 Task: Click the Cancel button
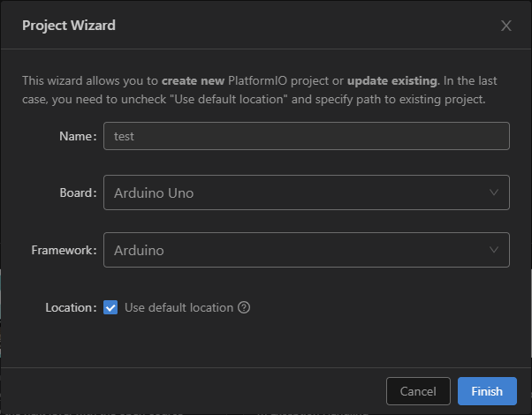[x=418, y=391]
